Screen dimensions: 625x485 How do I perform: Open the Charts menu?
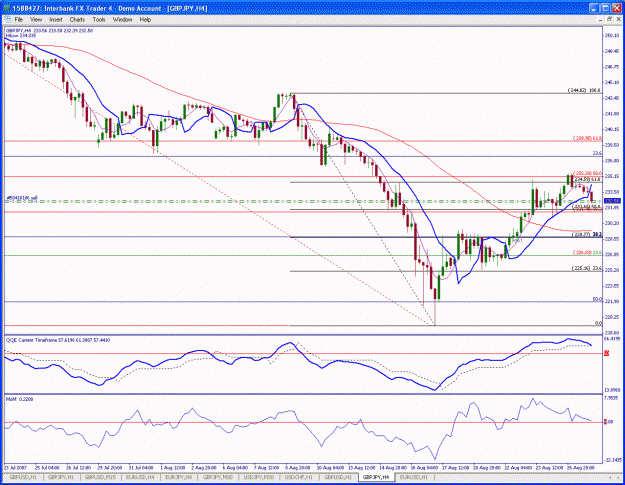click(x=77, y=20)
